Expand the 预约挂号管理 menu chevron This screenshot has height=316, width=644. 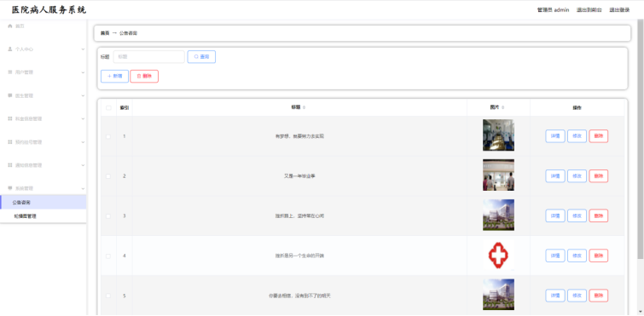point(83,142)
